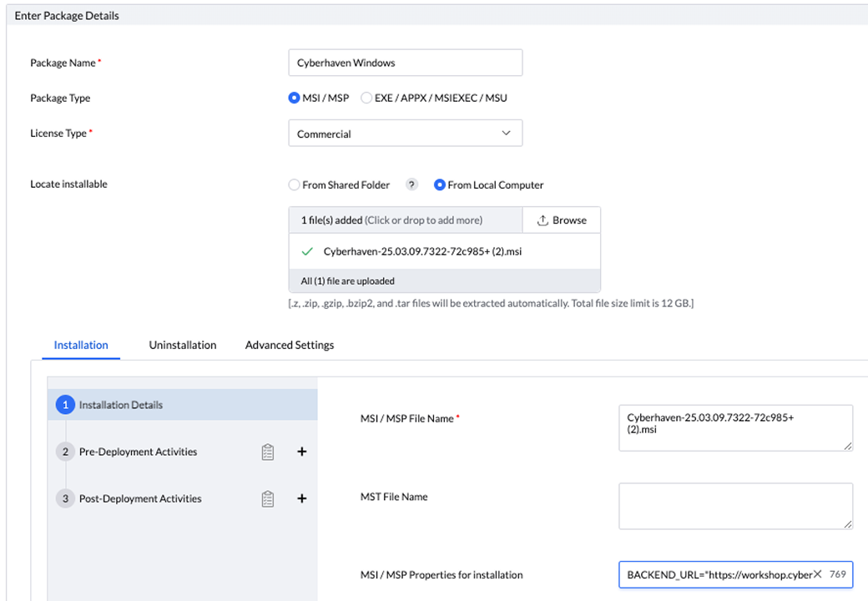Select step 1 Installation Details
Screen dimensions: 868x601
(x=121, y=405)
